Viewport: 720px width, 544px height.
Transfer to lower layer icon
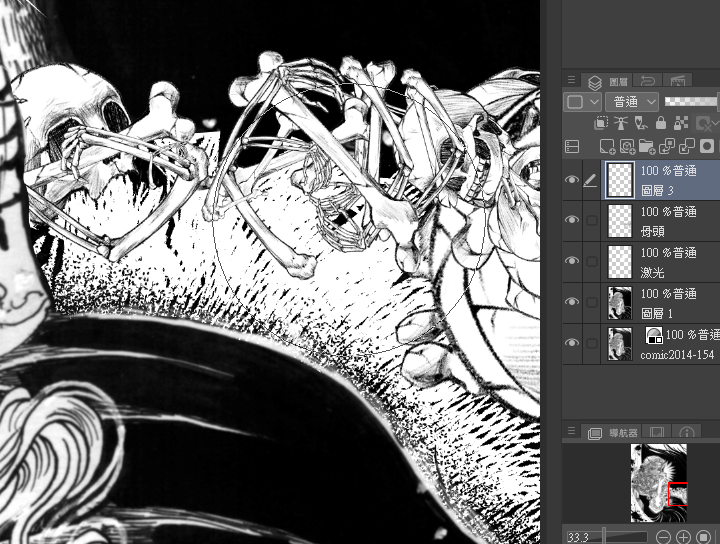point(666,147)
